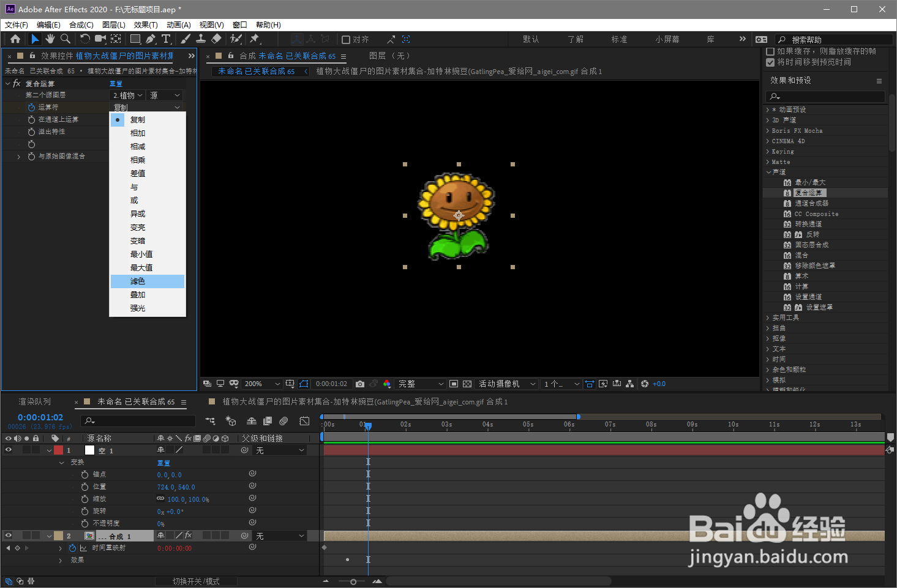
Task: Click the 0:00:01:02 current time display
Action: coord(40,417)
